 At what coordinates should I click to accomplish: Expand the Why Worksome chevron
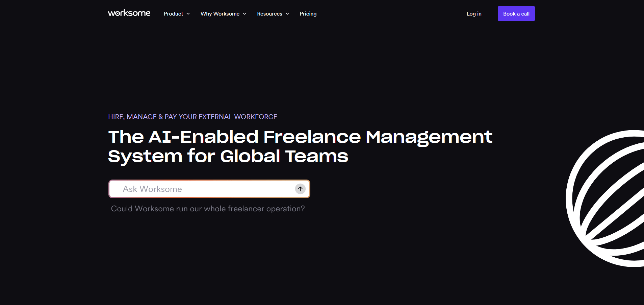244,14
